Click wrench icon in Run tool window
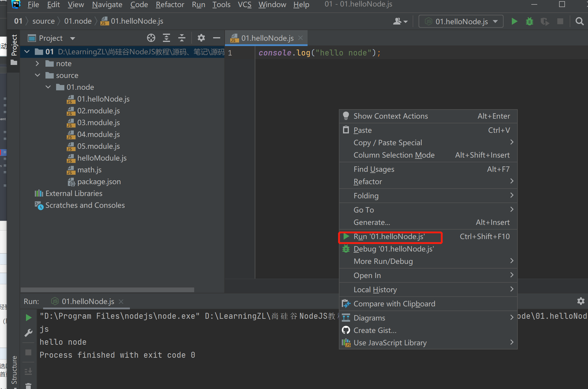This screenshot has width=588, height=389. (x=29, y=333)
